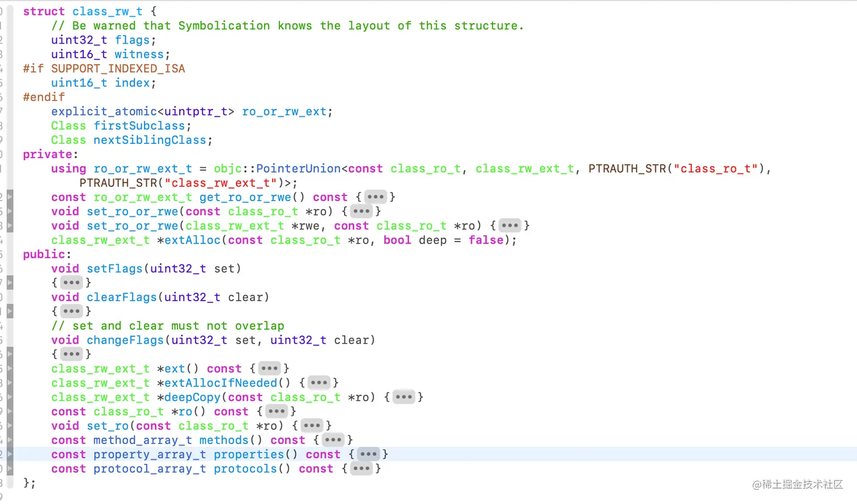Unfold the changeFlags body ellipsis

click(x=71, y=354)
